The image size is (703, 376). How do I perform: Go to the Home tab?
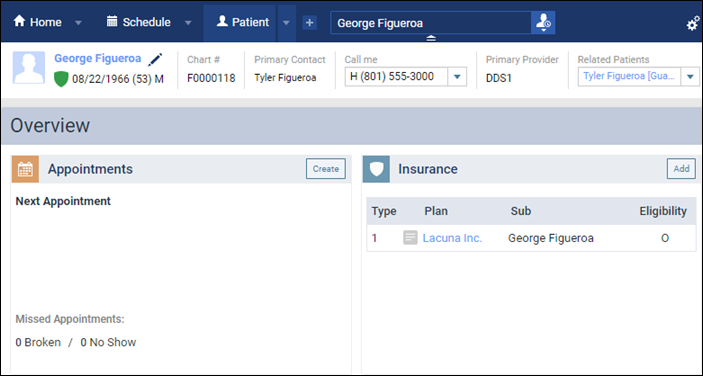point(38,22)
